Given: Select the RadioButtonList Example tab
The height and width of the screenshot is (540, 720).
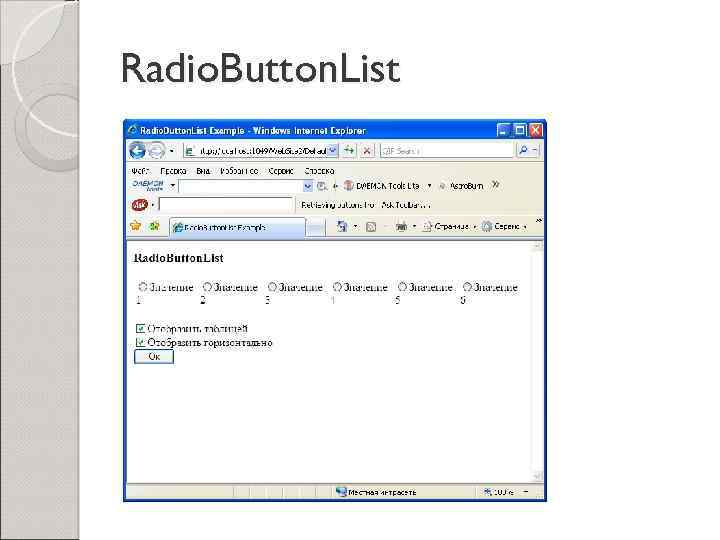Looking at the screenshot, I should (237, 227).
